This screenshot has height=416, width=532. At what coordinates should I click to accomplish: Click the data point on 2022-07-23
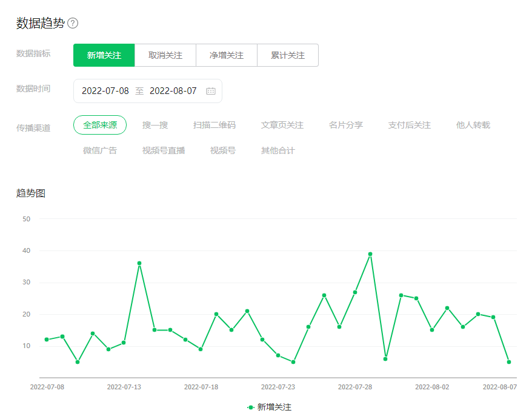[x=278, y=355]
